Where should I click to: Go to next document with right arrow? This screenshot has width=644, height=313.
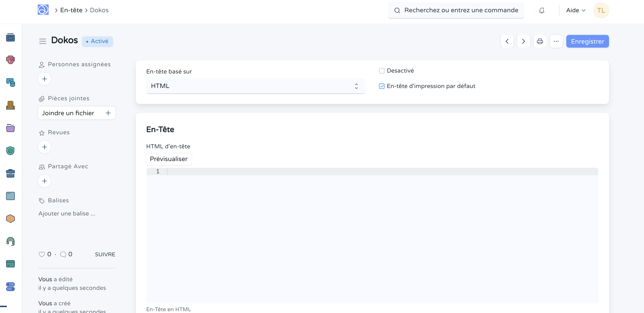point(523,41)
